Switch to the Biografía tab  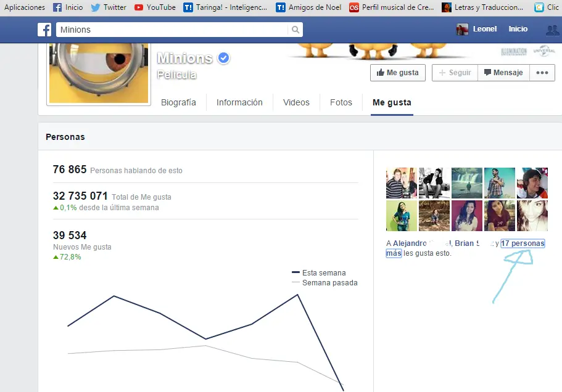point(178,102)
